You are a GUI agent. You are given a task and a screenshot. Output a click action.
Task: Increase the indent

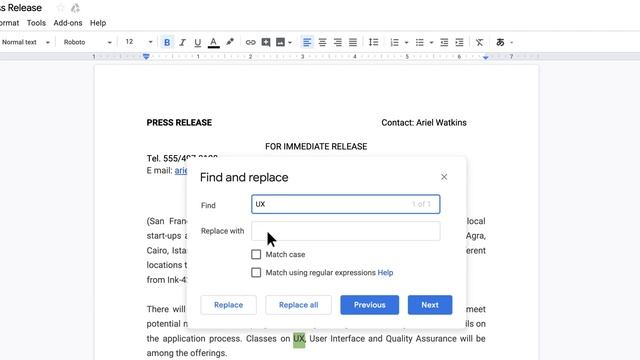point(460,42)
